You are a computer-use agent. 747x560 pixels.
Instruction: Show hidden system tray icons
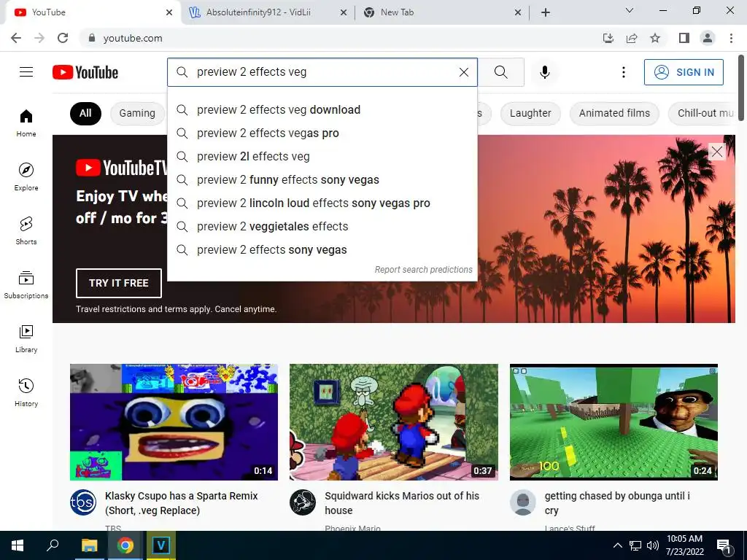[617, 545]
